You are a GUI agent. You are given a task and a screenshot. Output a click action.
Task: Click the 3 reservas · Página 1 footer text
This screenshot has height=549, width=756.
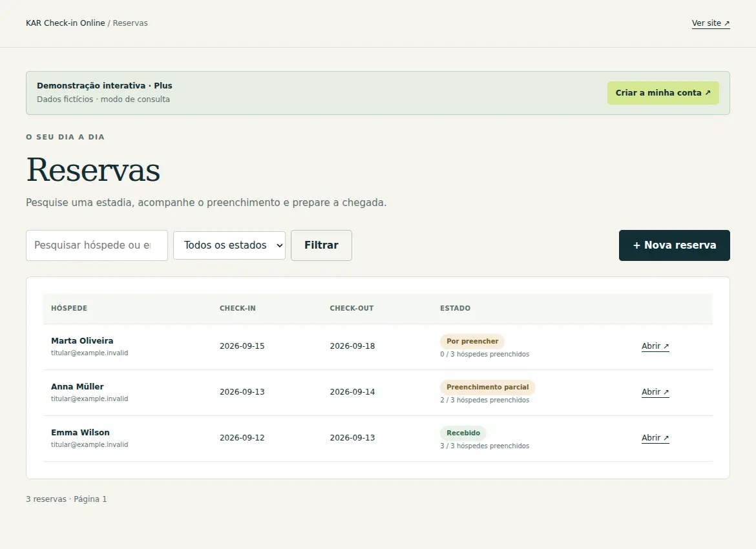[x=67, y=499]
